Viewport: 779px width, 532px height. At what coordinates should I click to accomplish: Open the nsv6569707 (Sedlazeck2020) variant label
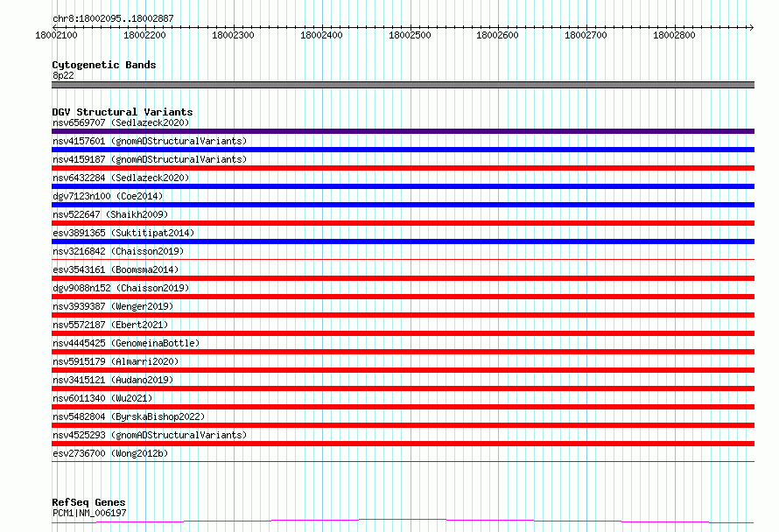point(121,122)
